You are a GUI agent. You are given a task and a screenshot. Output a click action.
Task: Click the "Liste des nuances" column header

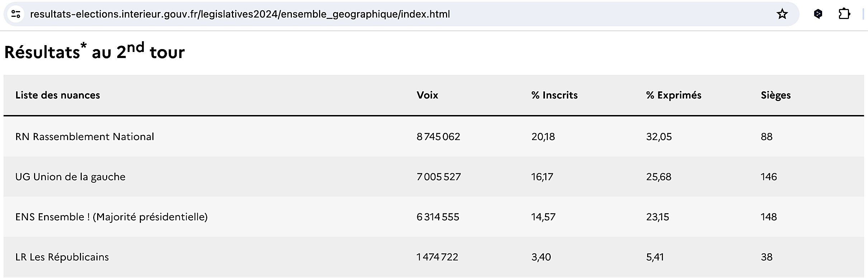click(58, 95)
